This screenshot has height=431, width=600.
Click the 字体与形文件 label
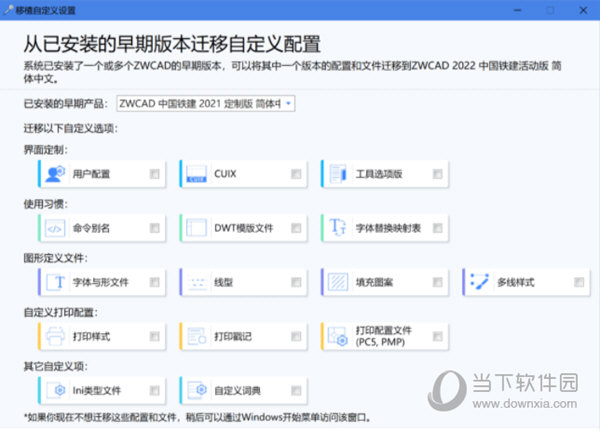click(x=100, y=282)
